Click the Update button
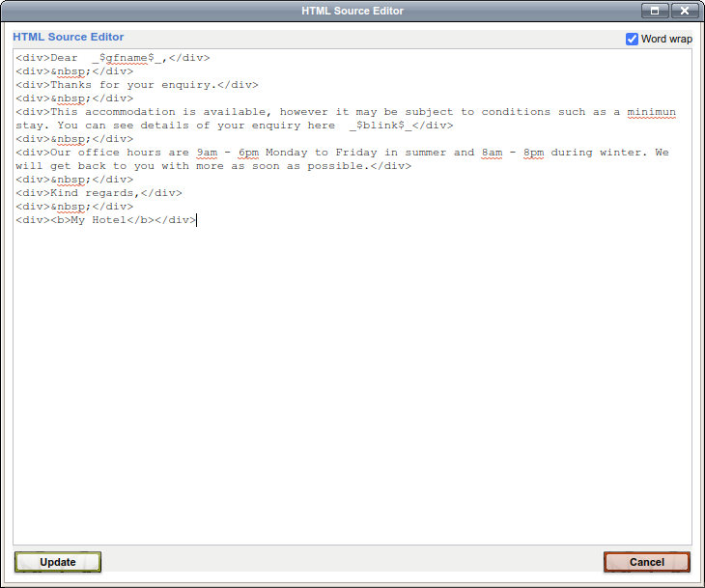Screen dimensions: 705x588 pyautogui.click(x=58, y=562)
